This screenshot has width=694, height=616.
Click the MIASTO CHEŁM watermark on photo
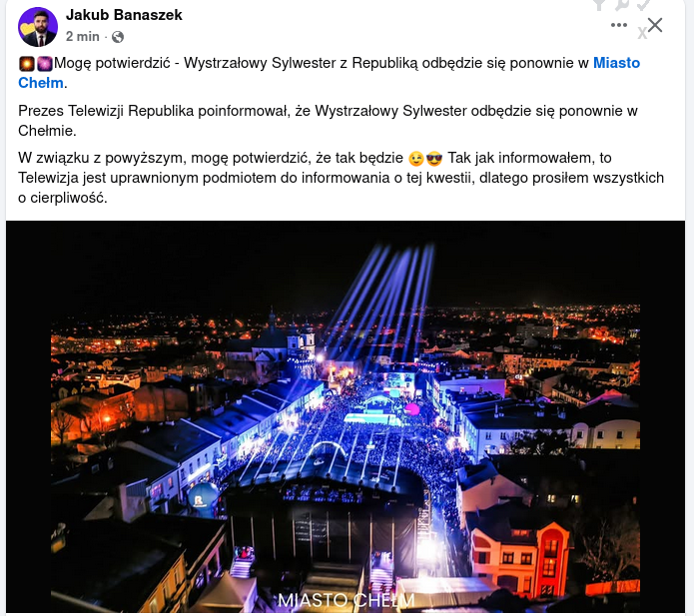[x=347, y=600]
